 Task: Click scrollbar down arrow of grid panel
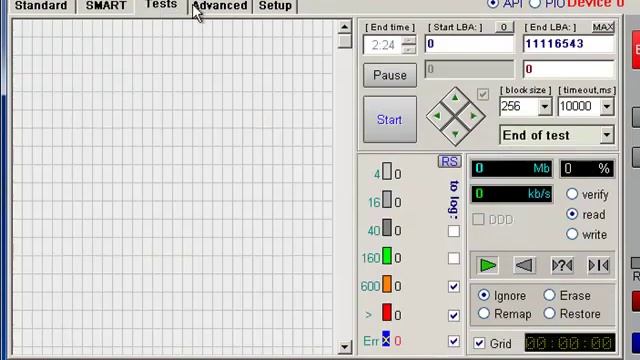tap(344, 347)
